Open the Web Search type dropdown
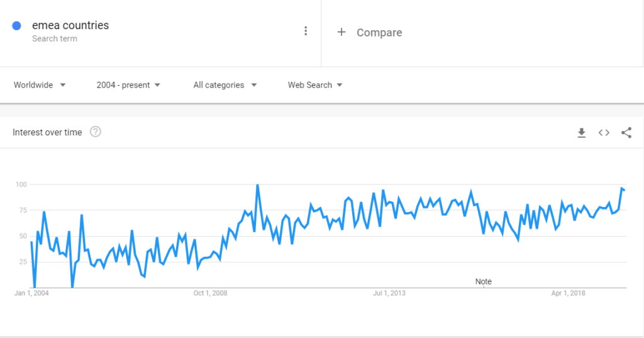This screenshot has height=338, width=644. pos(315,85)
